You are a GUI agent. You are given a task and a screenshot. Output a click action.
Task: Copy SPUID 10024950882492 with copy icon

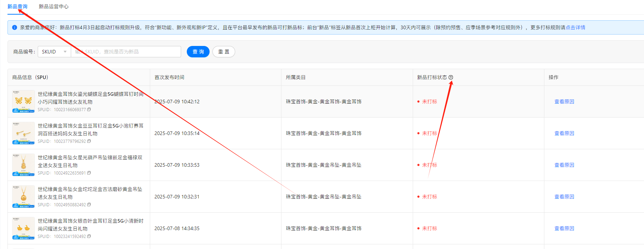89,205
